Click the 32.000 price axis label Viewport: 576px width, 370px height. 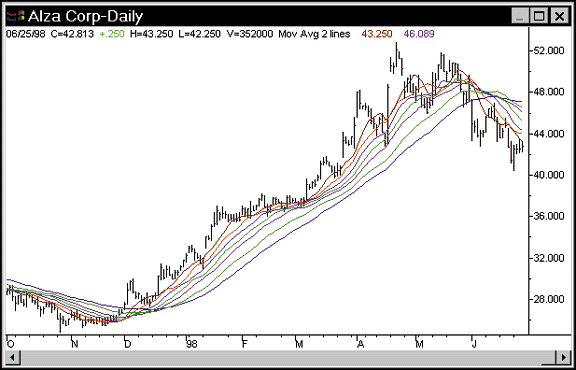point(550,258)
